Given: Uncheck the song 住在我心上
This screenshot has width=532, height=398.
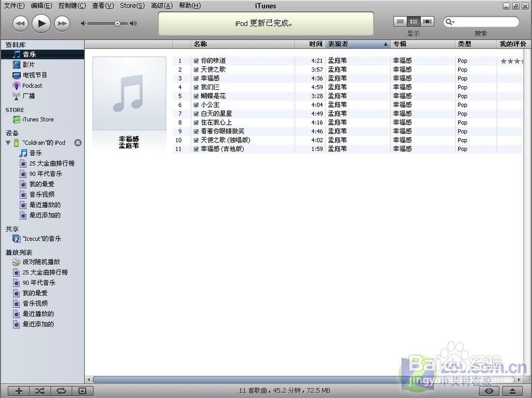Looking at the screenshot, I should point(196,122).
